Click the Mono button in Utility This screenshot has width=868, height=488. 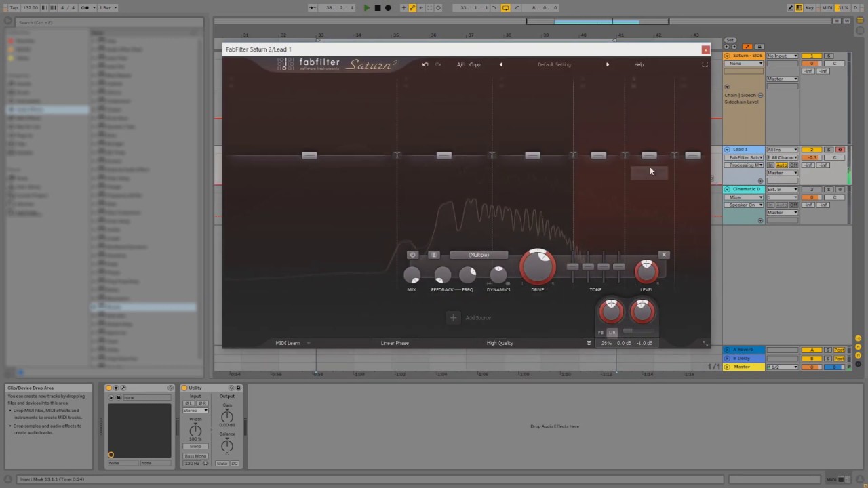click(x=195, y=446)
